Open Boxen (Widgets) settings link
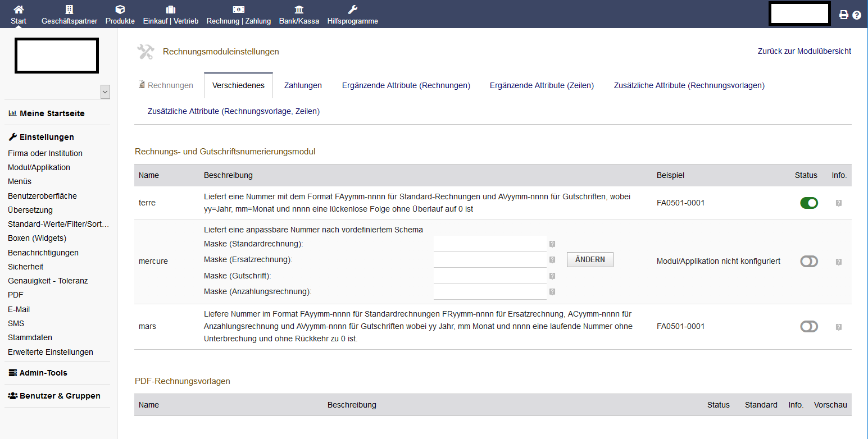This screenshot has height=439, width=868. coord(37,238)
